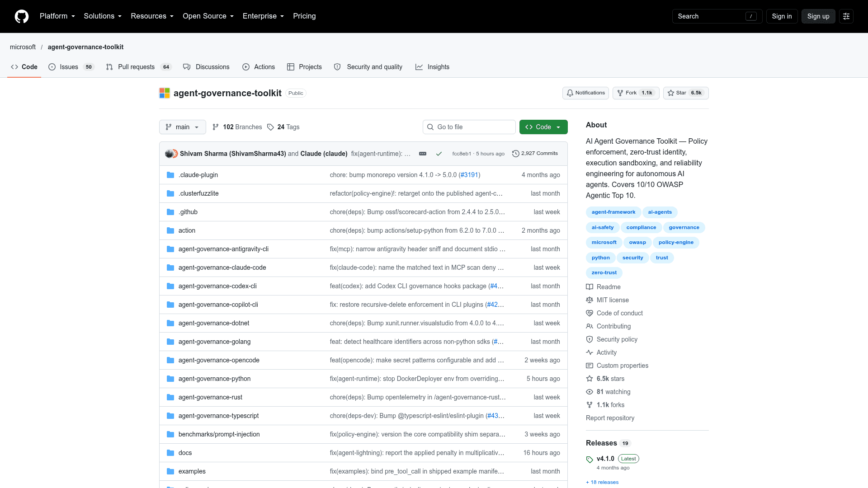Viewport: 868px width, 488px height.
Task: Open the main branch selector dropdown
Action: coord(183,127)
